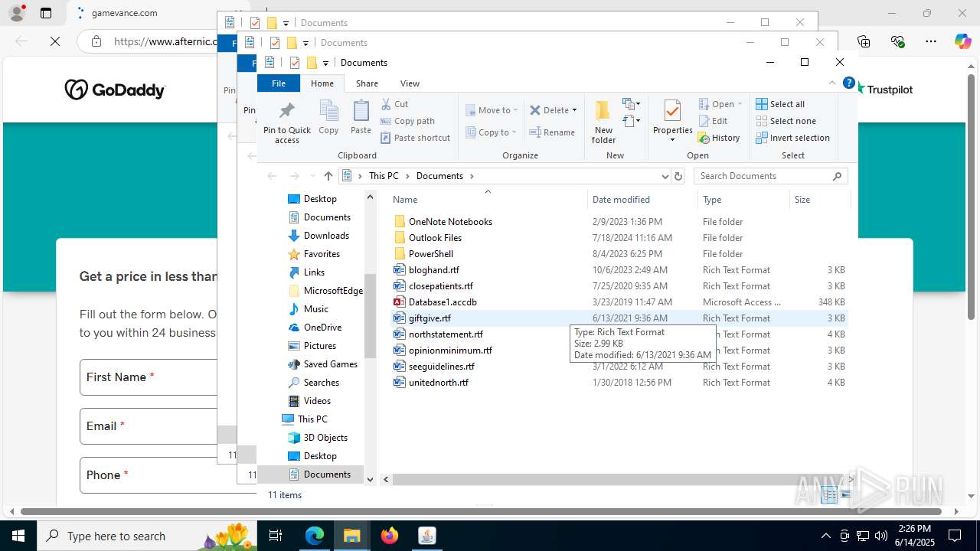
Task: Click the Edit command in Open group
Action: [x=713, y=121]
